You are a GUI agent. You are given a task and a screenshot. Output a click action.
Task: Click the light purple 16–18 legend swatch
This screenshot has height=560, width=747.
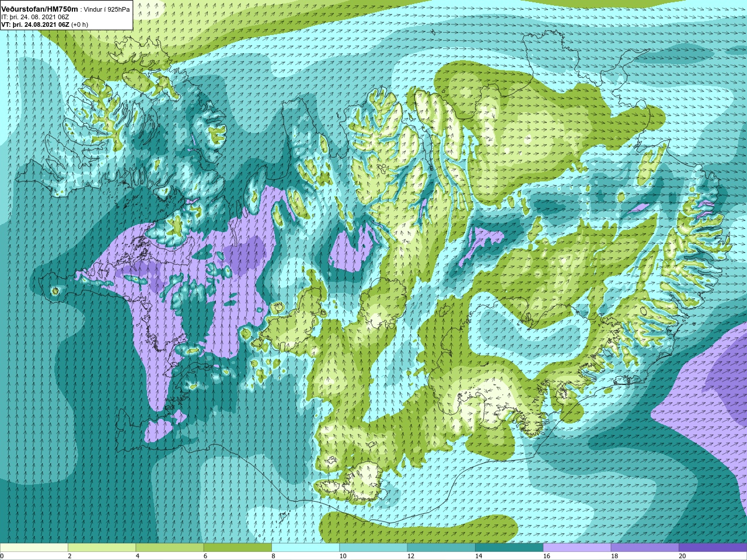[577, 548]
